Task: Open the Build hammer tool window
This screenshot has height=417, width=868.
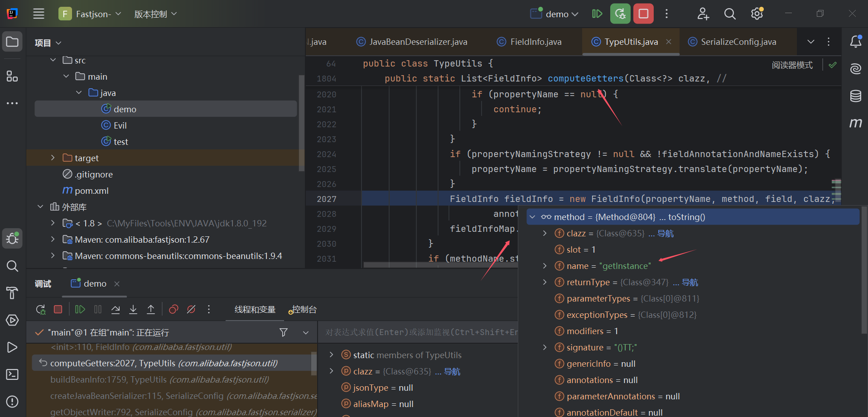Action: click(12, 293)
